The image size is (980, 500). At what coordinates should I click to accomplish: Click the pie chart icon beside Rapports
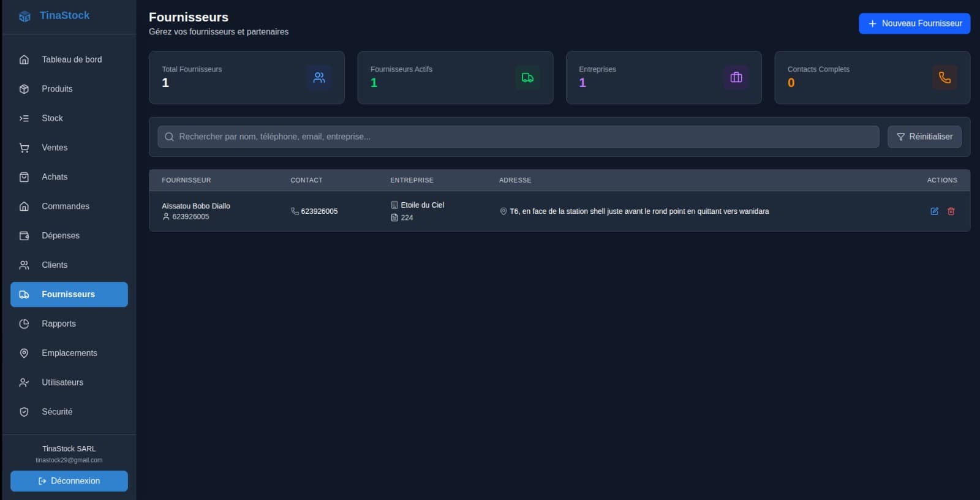point(24,324)
